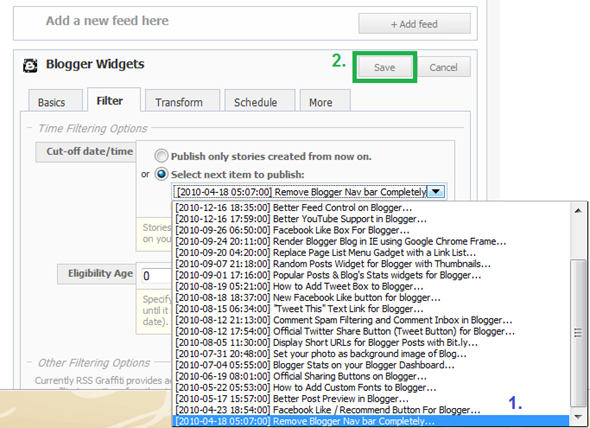Choose Popular Posts & Blog's Stats widgets item
The width and height of the screenshot is (590, 428).
click(x=371, y=275)
